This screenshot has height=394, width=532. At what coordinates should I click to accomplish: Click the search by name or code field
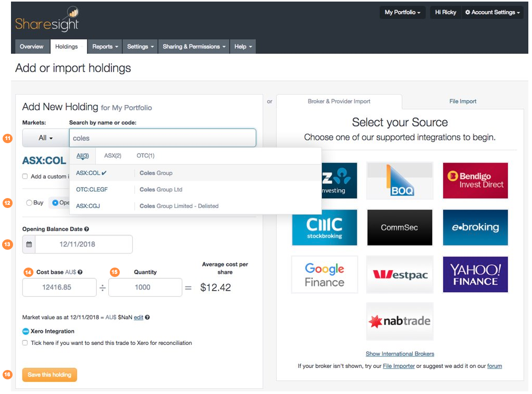click(x=163, y=138)
